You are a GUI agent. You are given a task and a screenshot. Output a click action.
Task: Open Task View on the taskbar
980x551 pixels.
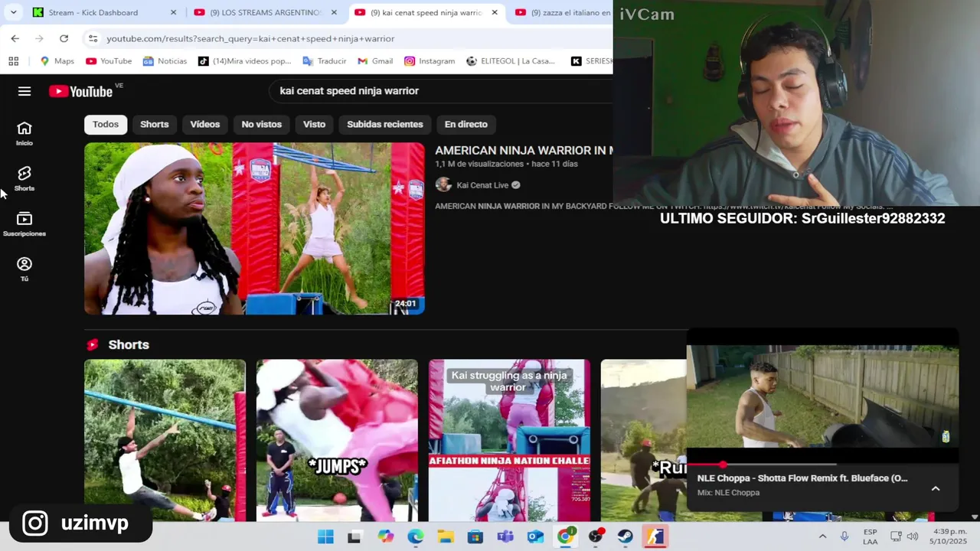(354, 536)
